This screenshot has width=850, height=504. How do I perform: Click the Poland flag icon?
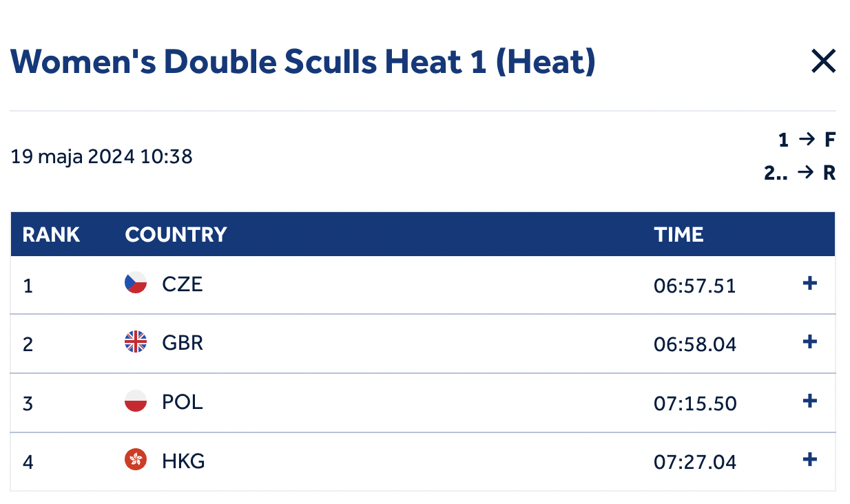[x=136, y=401]
